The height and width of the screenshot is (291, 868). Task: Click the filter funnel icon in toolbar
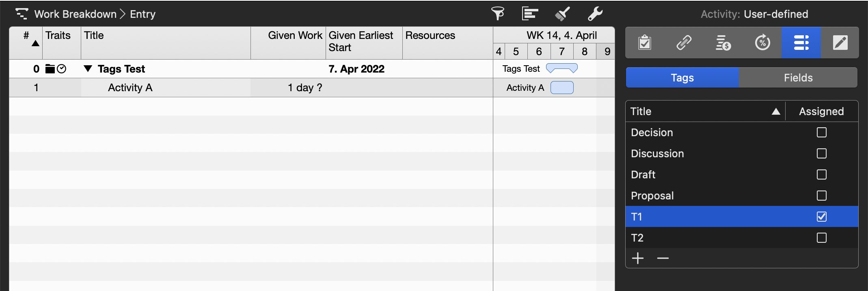(x=498, y=14)
